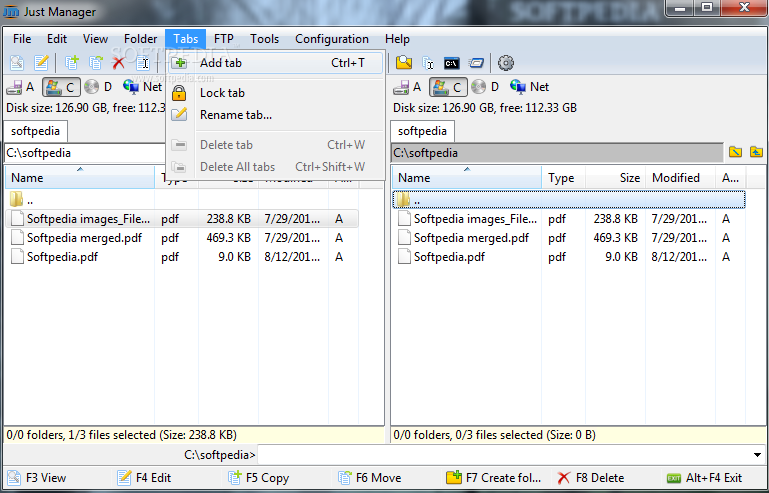The width and height of the screenshot is (769, 493).
Task: Select Softpedia merged.pdf in left panel
Action: (181, 238)
